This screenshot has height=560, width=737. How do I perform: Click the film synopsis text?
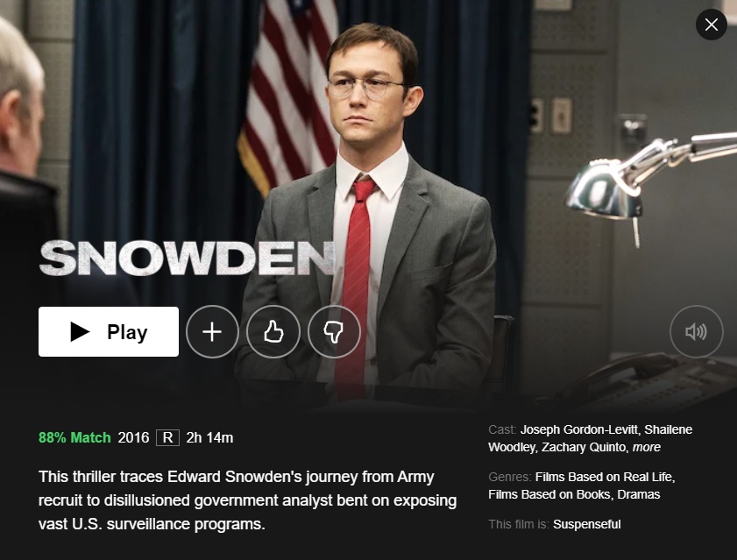(247, 500)
